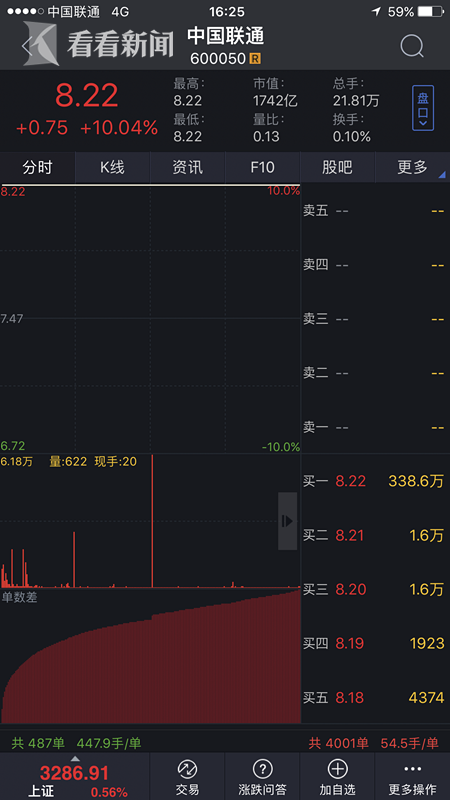Viewport: 450px width, 800px height.
Task: Open 涨跌问答 question mark icon
Action: coord(262,769)
